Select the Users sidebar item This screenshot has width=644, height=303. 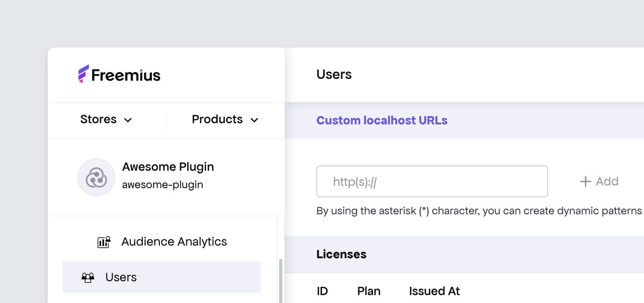[x=162, y=277]
